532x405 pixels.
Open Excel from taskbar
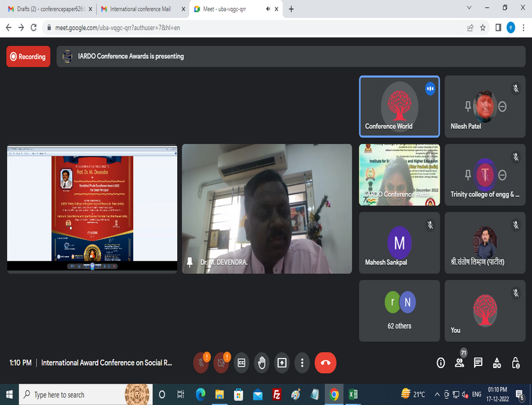(353, 394)
